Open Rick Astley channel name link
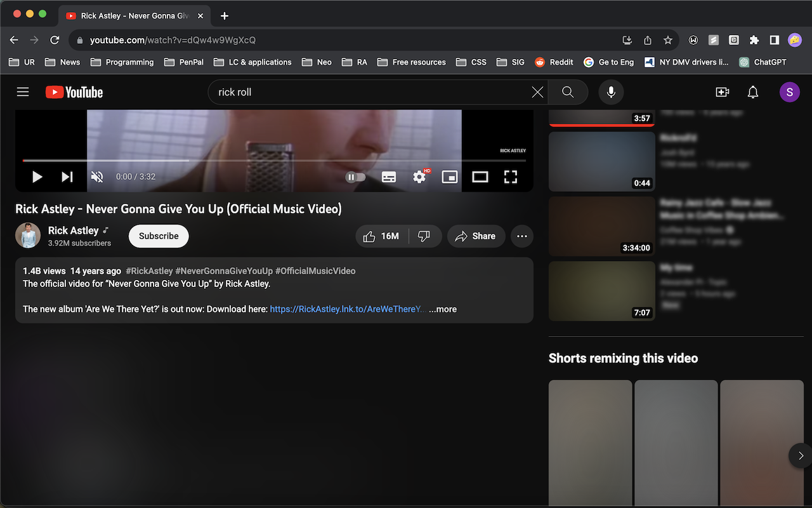Screen dimensions: 812x508 [x=74, y=231]
